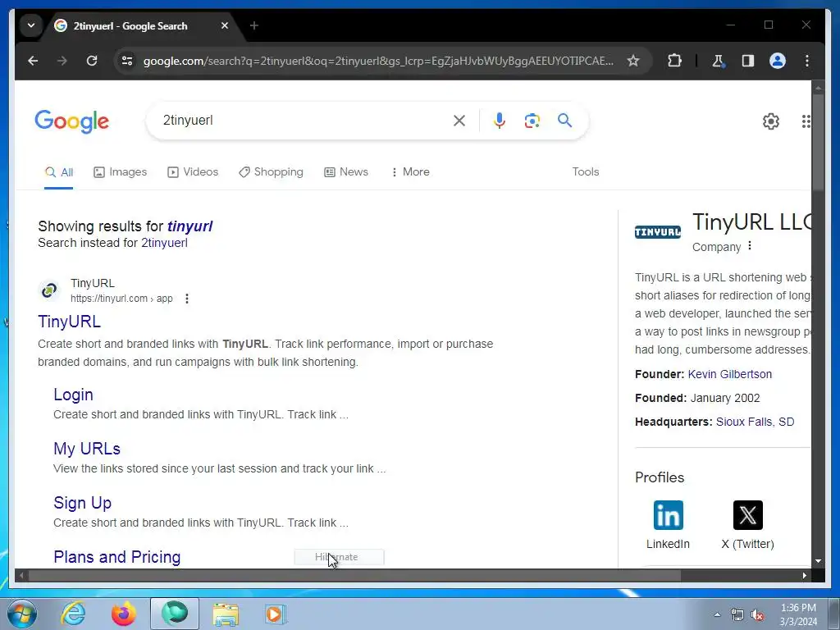The image size is (840, 630).
Task: Click the corrected term tinyurl link
Action: pyautogui.click(x=189, y=226)
